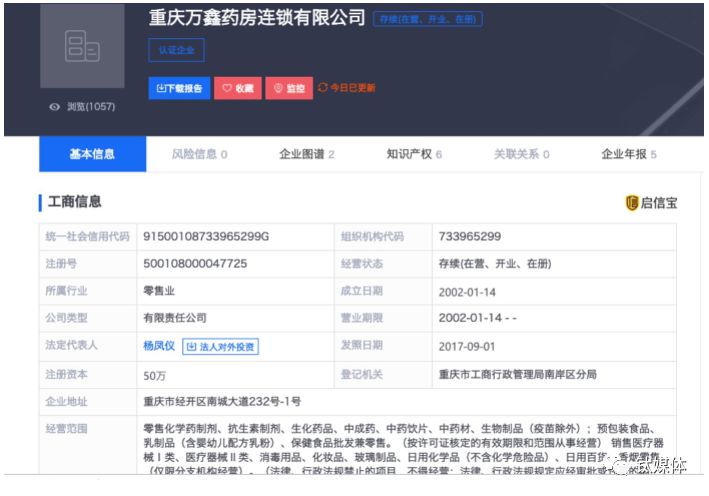The width and height of the screenshot is (709, 496).
Task: Click the refresh icon next to 今日已更新
Action: click(323, 87)
